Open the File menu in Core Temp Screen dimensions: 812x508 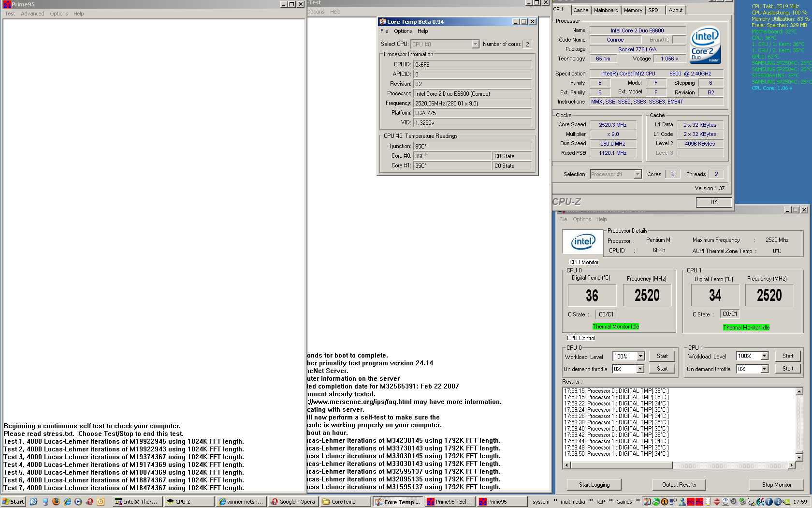point(384,31)
